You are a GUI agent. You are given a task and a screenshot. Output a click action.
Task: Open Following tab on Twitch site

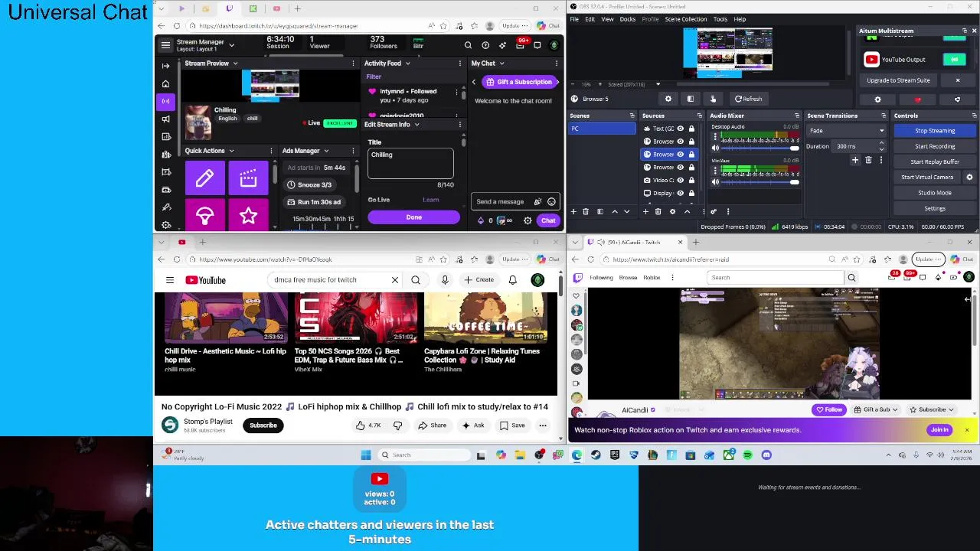coord(601,278)
